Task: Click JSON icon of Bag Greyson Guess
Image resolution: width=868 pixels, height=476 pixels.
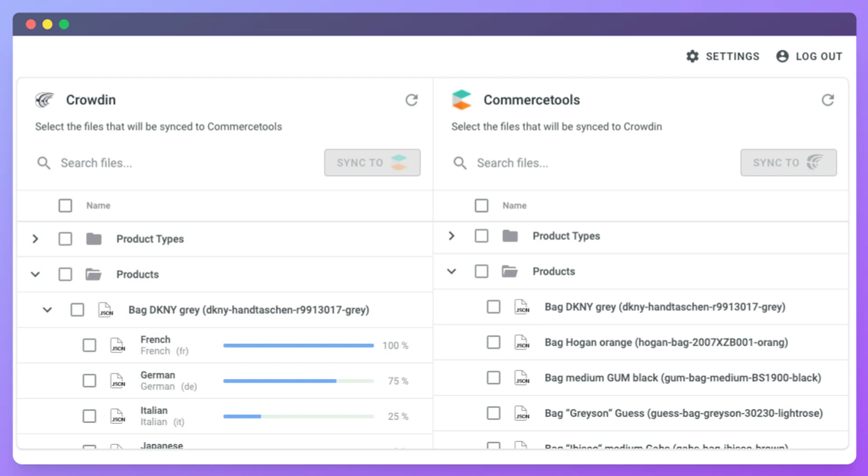Action: (522, 413)
